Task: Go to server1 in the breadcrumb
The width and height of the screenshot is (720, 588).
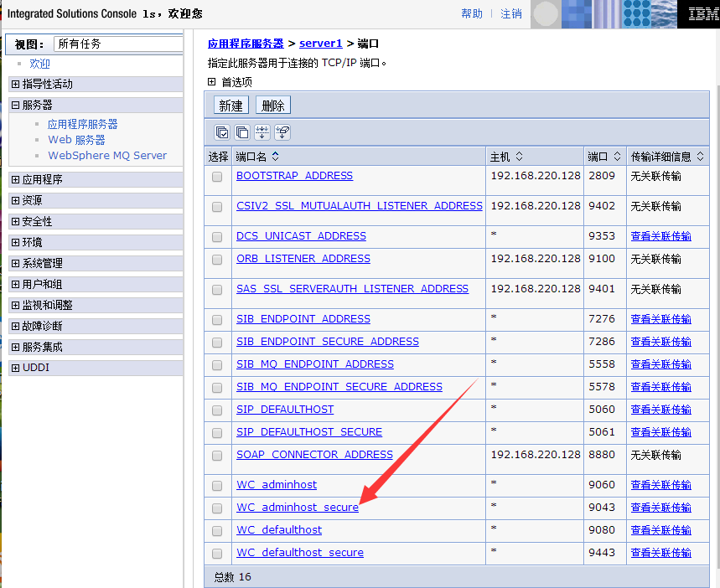Action: [321, 44]
